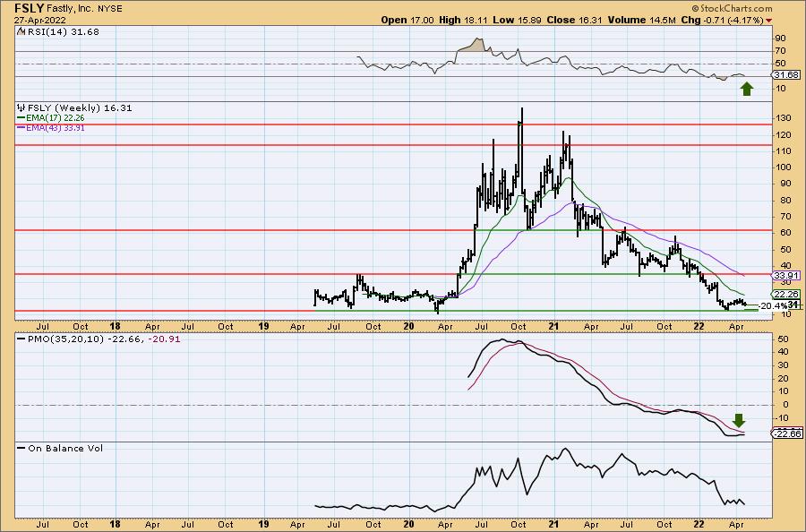Click the bar-chart icon before FSLY (Weekly)
806x532 pixels.
[x=21, y=108]
